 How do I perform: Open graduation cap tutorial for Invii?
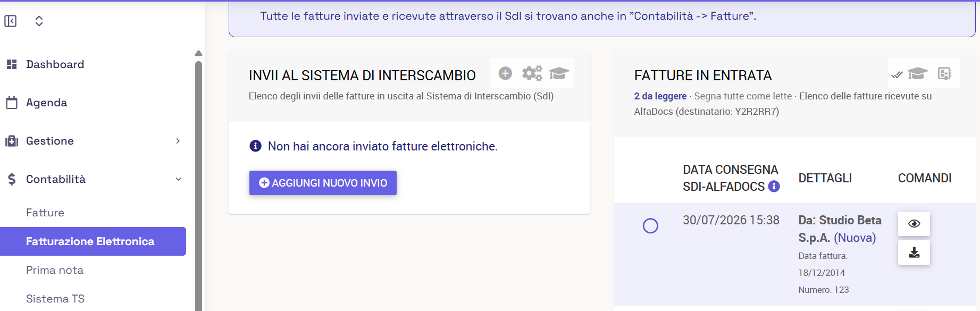click(559, 73)
